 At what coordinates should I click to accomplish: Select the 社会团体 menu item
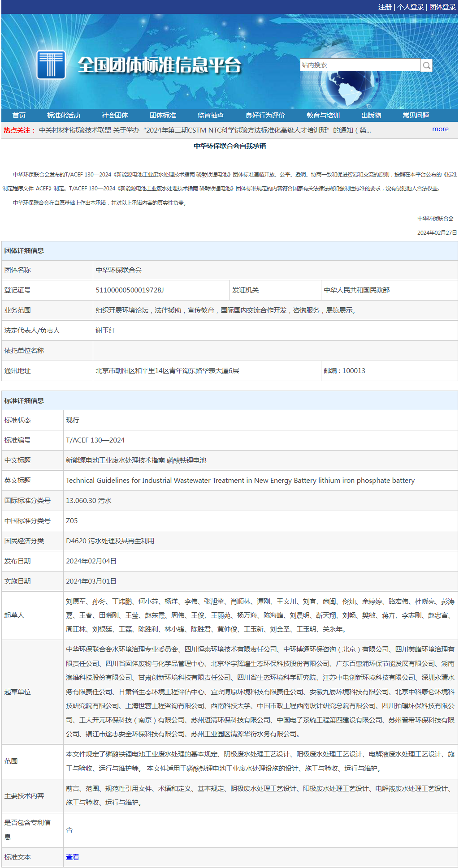pos(115,116)
